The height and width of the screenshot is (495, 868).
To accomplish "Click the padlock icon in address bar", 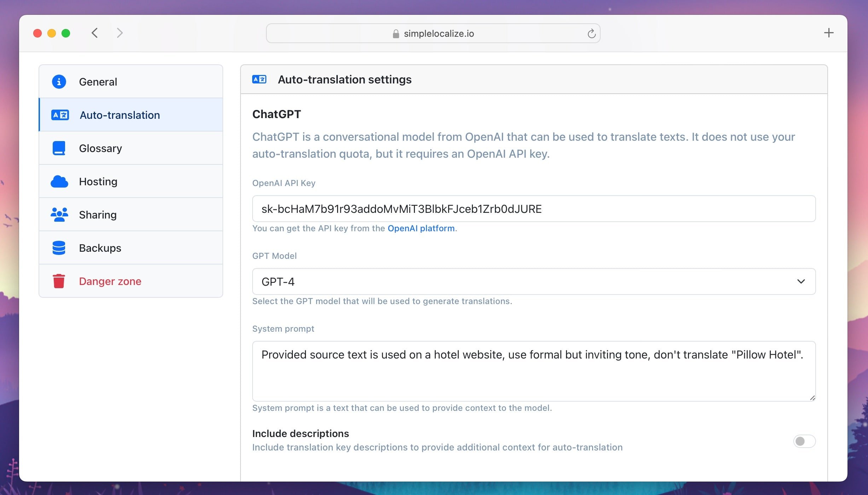I will pyautogui.click(x=396, y=34).
